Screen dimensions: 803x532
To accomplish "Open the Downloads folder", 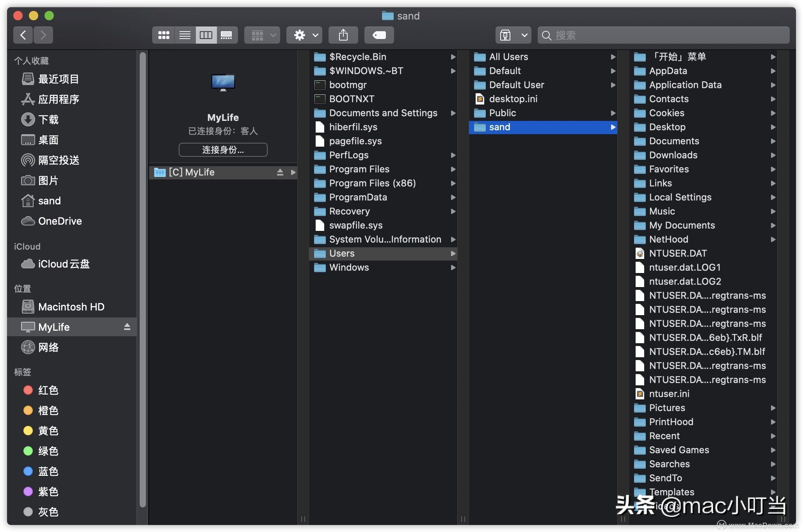I will [703, 155].
